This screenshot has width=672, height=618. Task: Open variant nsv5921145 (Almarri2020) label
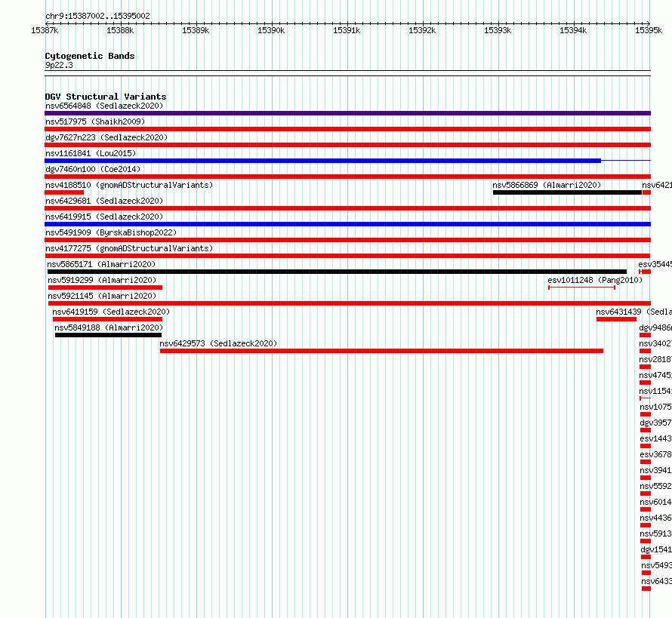(102, 296)
